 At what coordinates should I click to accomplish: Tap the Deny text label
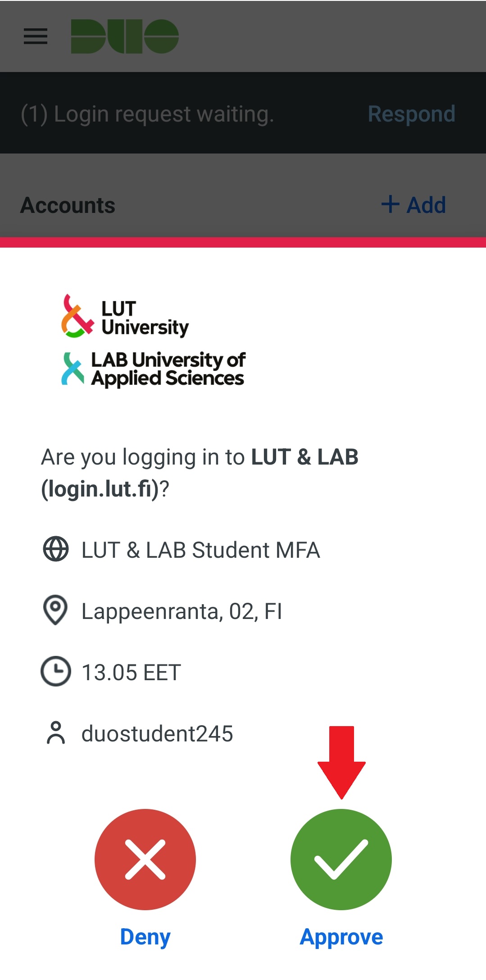point(145,937)
